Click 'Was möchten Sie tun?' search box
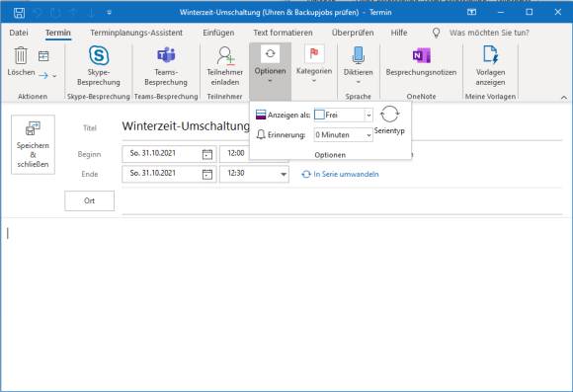 coord(489,33)
